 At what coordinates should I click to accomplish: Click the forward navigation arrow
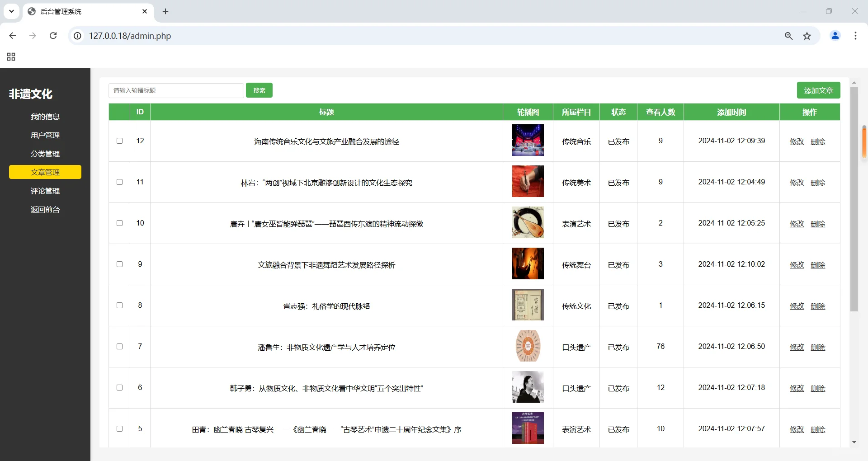click(32, 36)
